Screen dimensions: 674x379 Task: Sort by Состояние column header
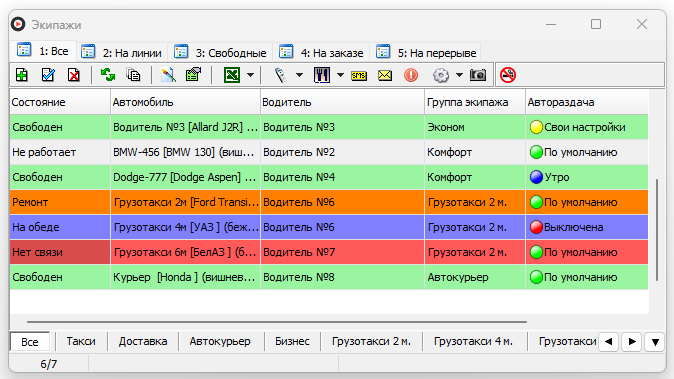[x=60, y=102]
